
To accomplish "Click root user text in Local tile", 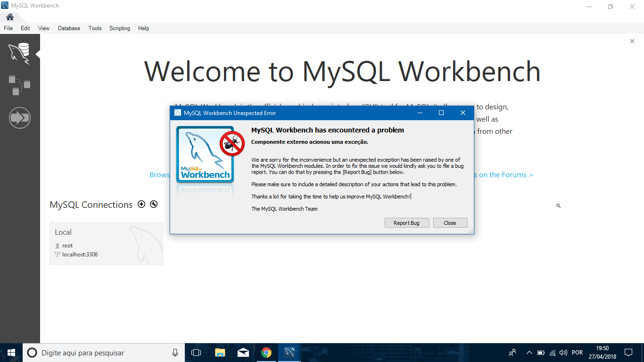I will (x=67, y=246).
